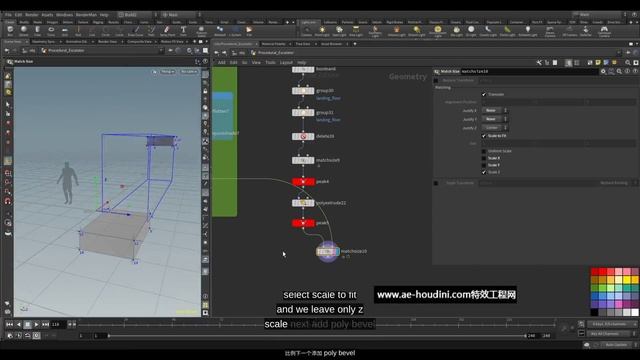Toggle the Scale to Fit checkbox

[484, 136]
